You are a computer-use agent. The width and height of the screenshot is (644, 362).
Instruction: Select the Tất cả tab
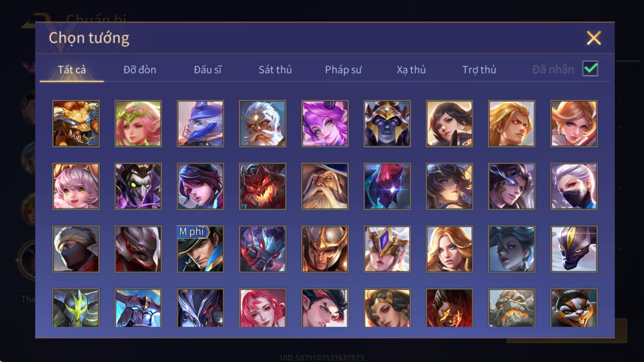tap(72, 70)
